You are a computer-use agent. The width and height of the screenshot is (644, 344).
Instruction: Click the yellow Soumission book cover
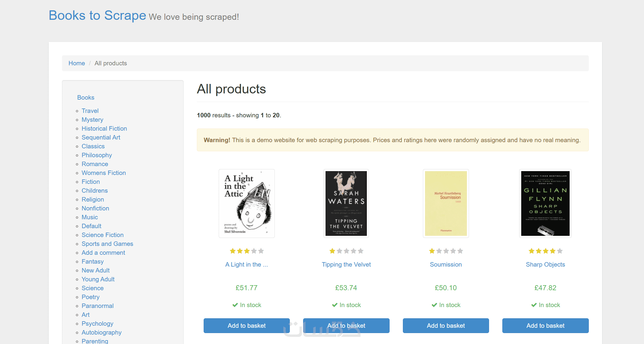point(446,203)
